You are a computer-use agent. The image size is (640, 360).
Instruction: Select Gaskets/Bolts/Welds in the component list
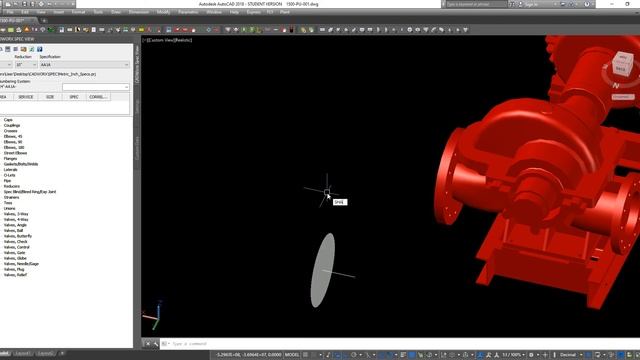click(21, 164)
